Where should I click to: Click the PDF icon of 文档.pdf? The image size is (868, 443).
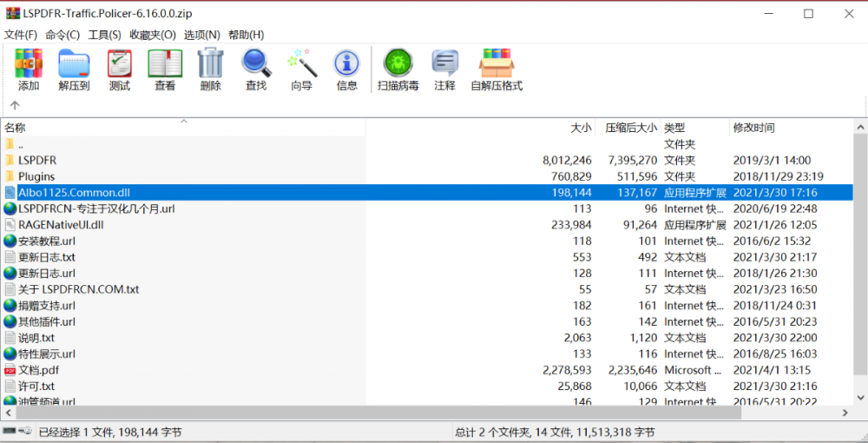coord(10,370)
